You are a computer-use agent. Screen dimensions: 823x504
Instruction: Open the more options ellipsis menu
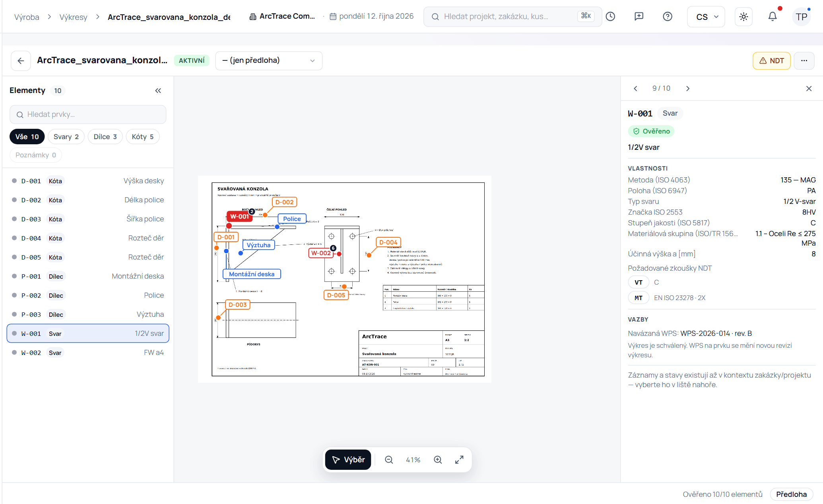point(804,61)
